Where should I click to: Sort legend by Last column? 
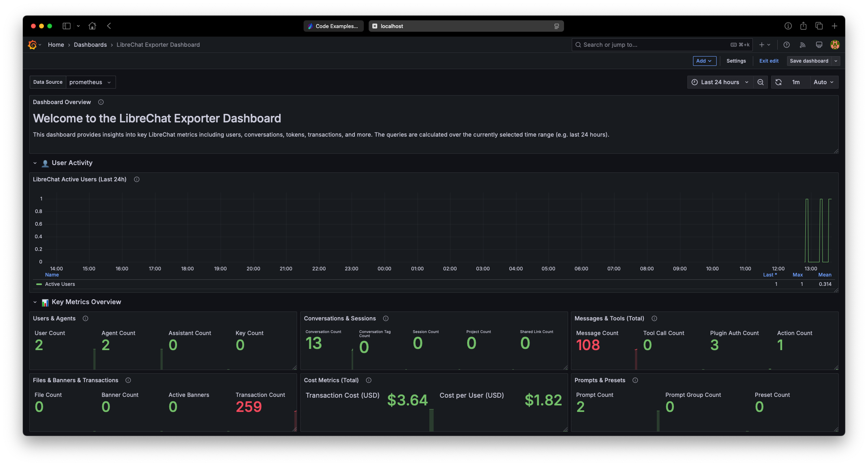pyautogui.click(x=770, y=275)
